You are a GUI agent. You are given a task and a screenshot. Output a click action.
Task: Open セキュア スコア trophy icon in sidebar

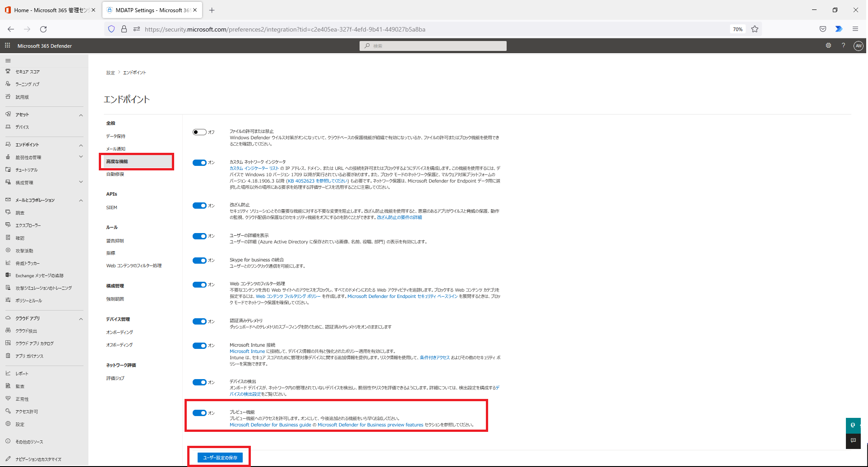(x=8, y=71)
